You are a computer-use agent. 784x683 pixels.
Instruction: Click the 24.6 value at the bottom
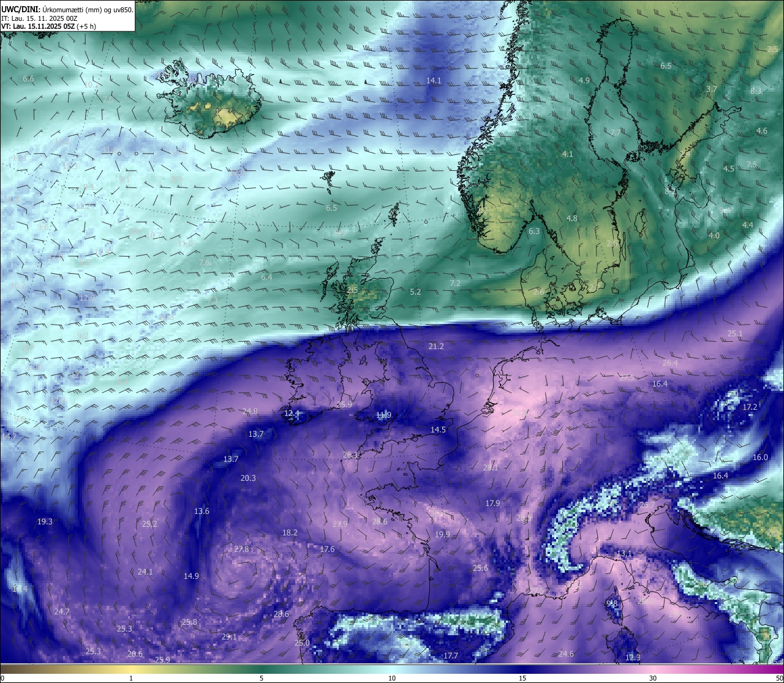pyautogui.click(x=566, y=654)
